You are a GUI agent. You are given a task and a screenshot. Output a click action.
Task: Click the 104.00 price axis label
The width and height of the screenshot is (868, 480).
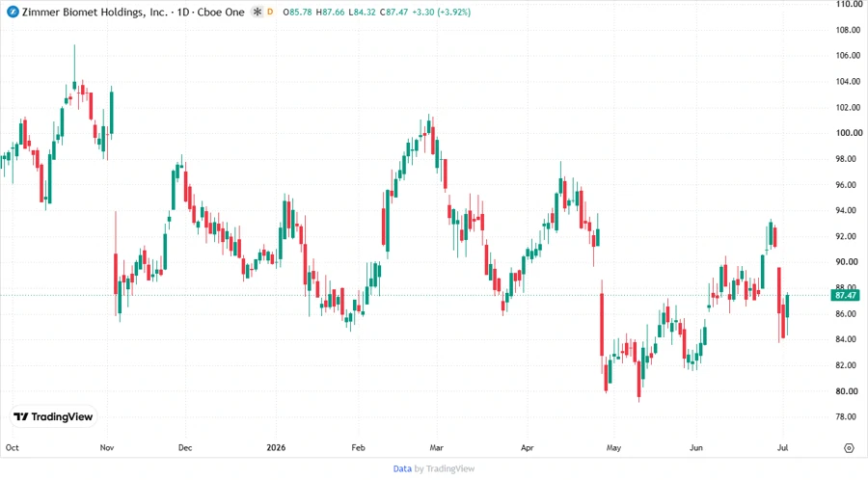click(849, 81)
